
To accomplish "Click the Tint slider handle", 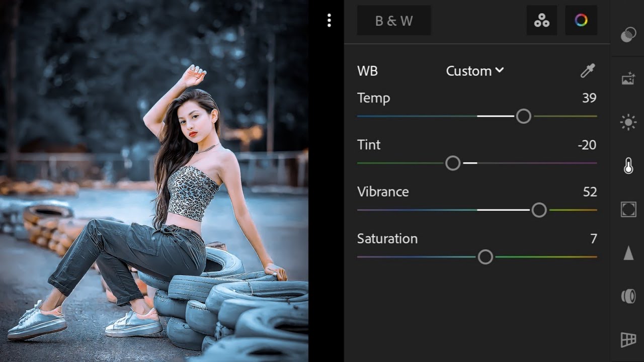I will pos(453,163).
